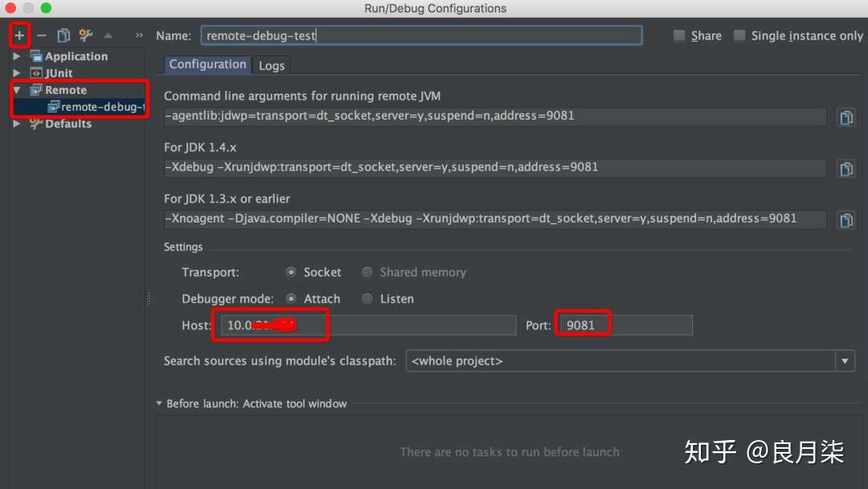Click the remove configuration minus icon
Screen dimensions: 868x489
(x=42, y=35)
